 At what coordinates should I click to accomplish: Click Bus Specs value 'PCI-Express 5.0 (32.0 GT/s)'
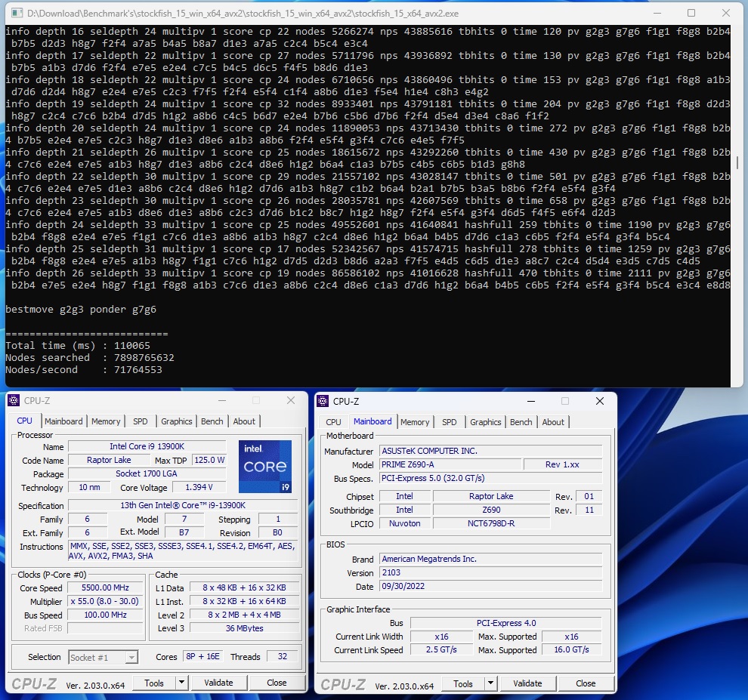coord(491,478)
